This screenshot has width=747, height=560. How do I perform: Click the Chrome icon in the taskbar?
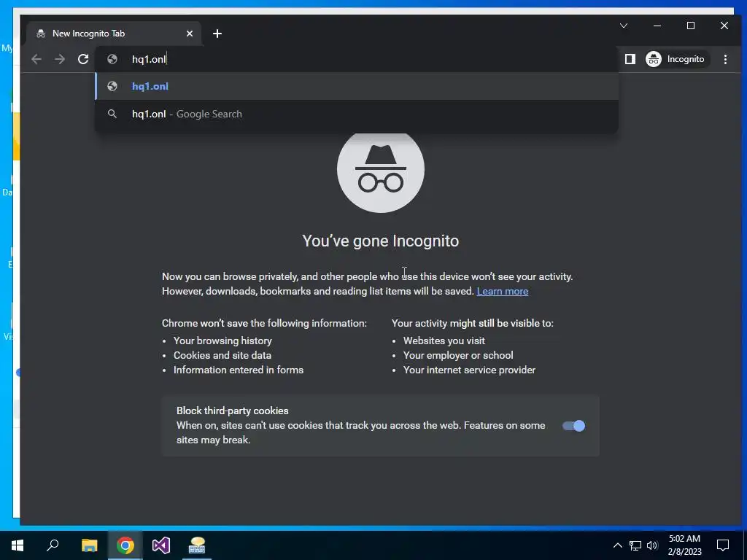coord(125,545)
